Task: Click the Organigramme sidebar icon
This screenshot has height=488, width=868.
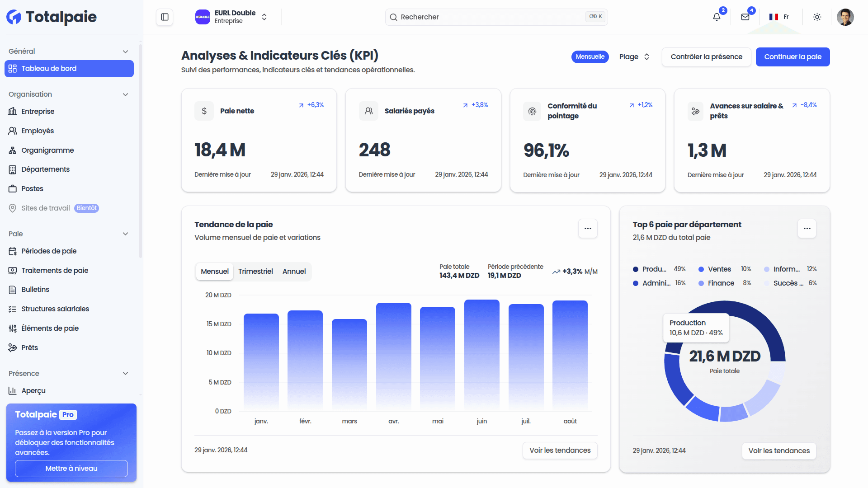Action: coord(13,150)
